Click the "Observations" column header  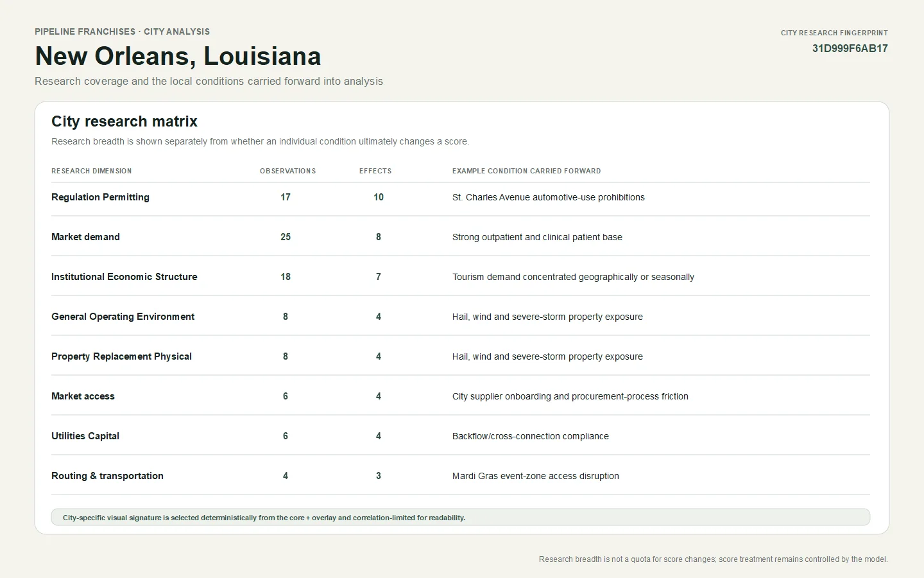(x=287, y=171)
